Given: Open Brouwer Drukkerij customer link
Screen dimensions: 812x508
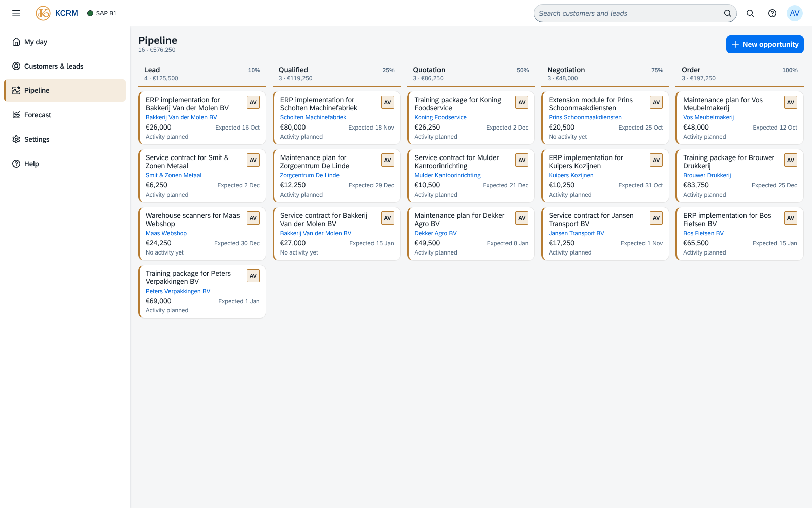Looking at the screenshot, I should 707,175.
